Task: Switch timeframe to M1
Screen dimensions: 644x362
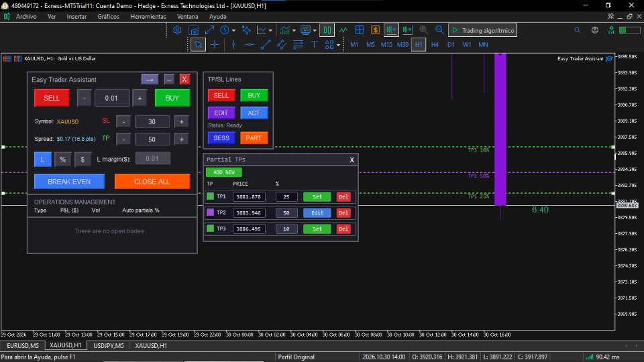Action: click(x=354, y=45)
